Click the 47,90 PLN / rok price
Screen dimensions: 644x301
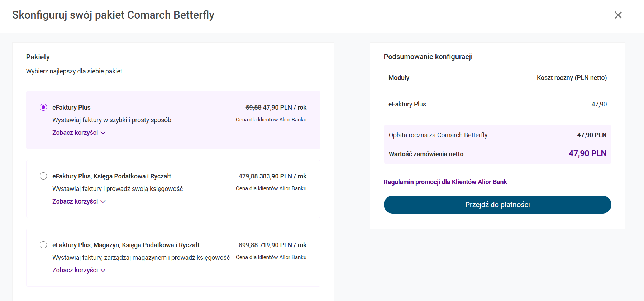coord(285,107)
